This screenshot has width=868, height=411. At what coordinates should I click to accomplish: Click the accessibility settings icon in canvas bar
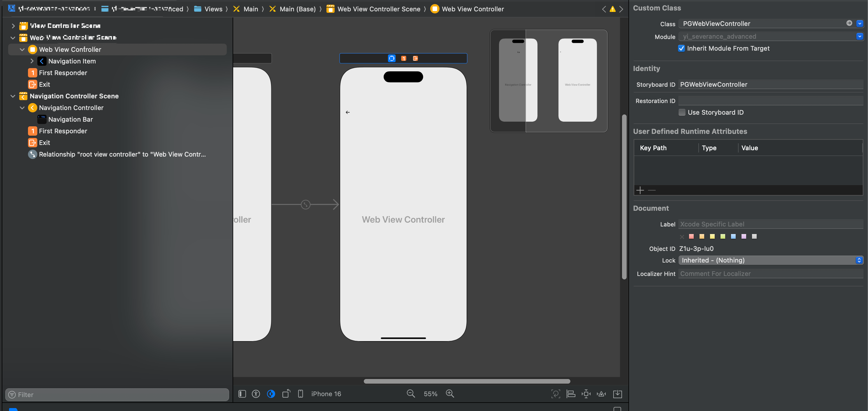click(x=256, y=394)
